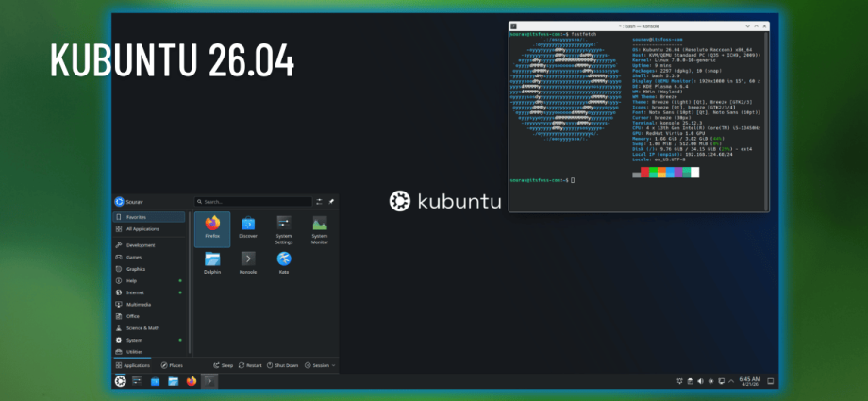Open Firefox pinned on the taskbar
Screen dimensions: 868x401
click(x=192, y=381)
